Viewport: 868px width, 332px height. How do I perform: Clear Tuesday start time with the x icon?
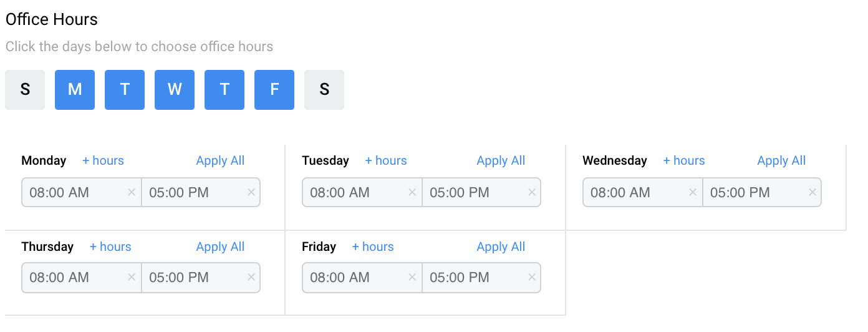[x=412, y=192]
